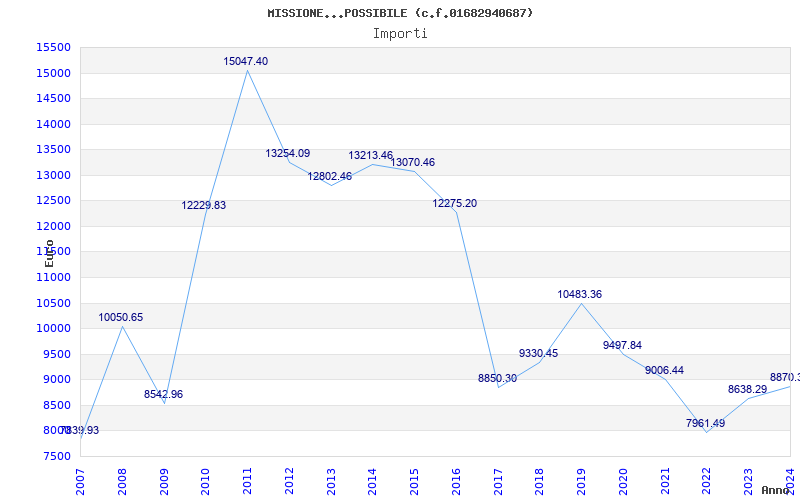Click the 2022 x-axis year label

point(707,482)
